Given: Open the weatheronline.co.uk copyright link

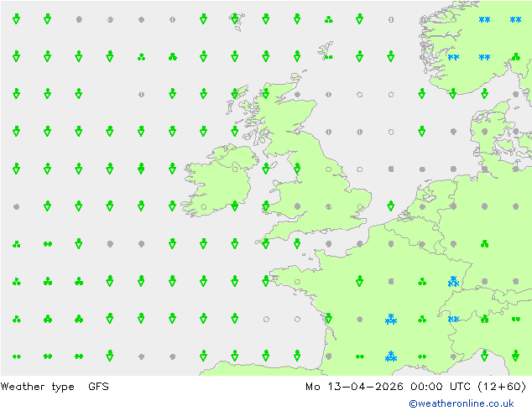Looking at the screenshot, I should tap(461, 403).
